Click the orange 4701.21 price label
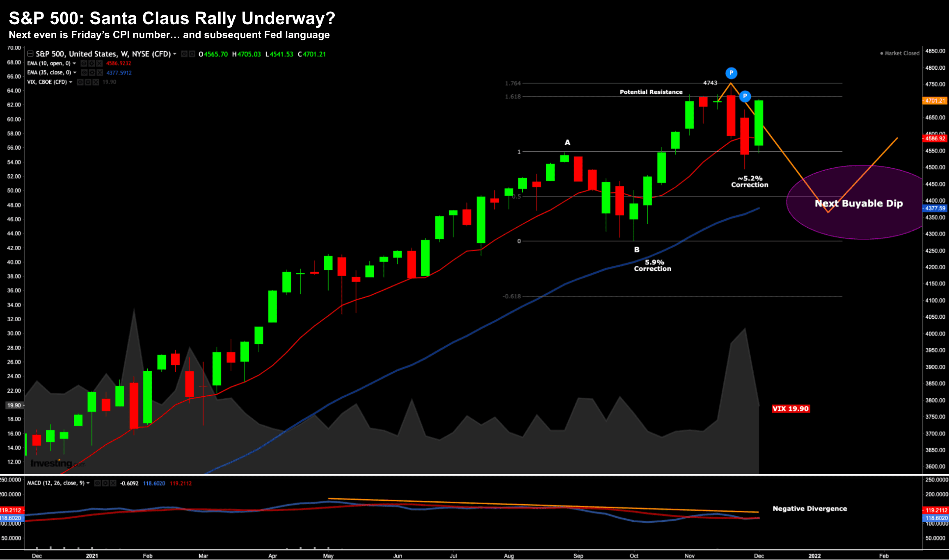949x560 pixels. (x=935, y=101)
